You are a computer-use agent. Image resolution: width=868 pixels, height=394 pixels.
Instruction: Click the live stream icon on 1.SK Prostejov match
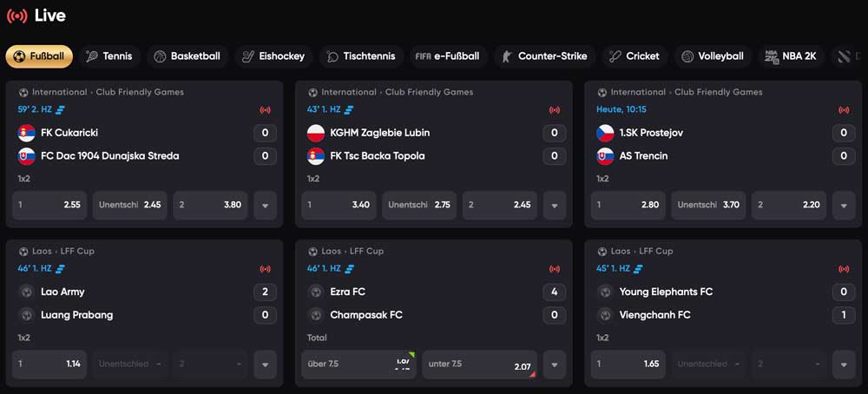coord(843,110)
